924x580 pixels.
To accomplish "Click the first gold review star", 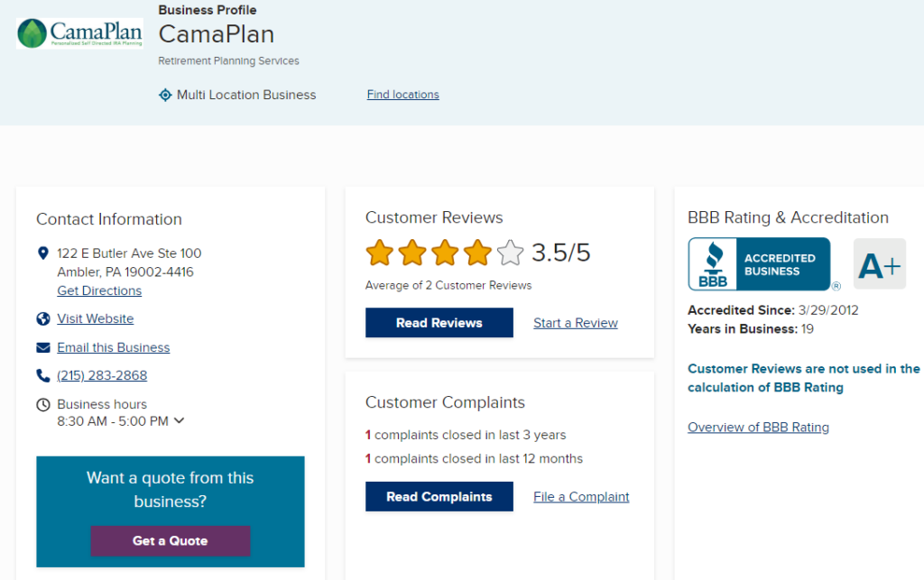I will pos(380,253).
